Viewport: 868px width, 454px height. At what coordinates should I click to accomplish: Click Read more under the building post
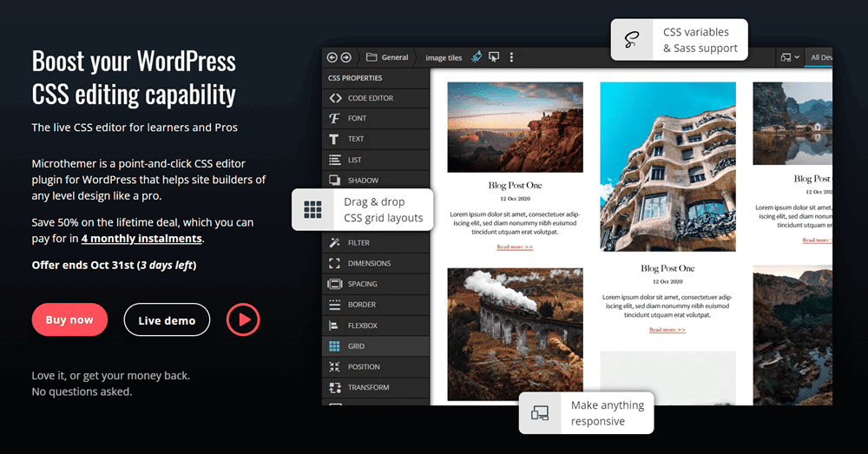[x=667, y=330]
